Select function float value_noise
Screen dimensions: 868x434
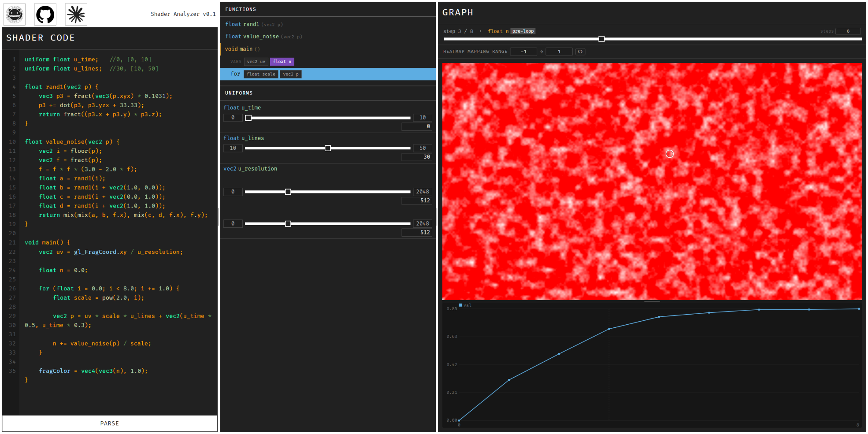pos(263,37)
